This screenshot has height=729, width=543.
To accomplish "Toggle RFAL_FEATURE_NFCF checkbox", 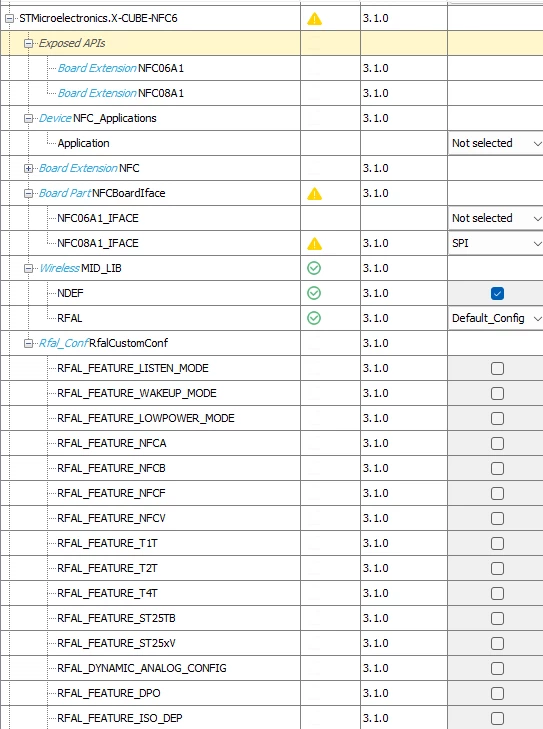I will pyautogui.click(x=497, y=493).
